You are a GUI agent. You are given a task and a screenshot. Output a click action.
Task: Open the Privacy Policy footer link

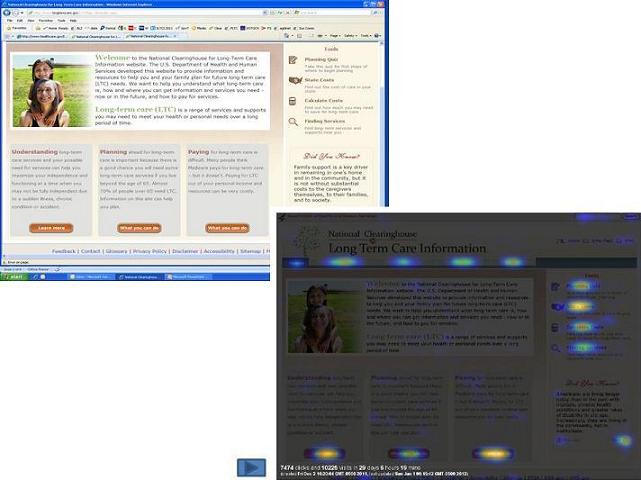click(x=150, y=251)
